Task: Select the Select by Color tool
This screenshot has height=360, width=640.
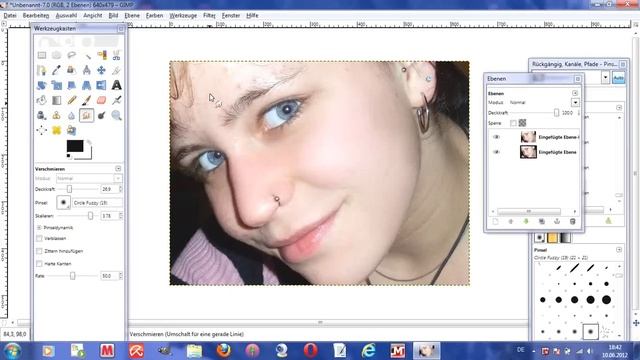Action: coord(102,55)
